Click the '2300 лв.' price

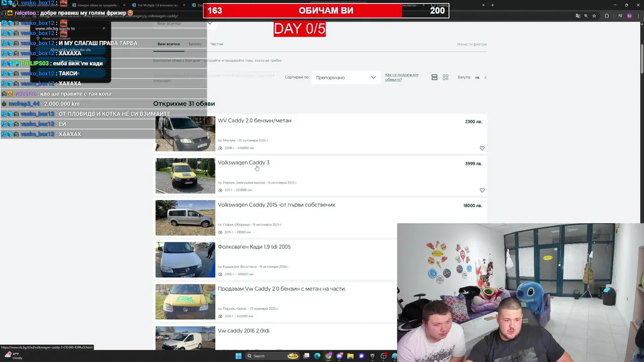pos(473,122)
